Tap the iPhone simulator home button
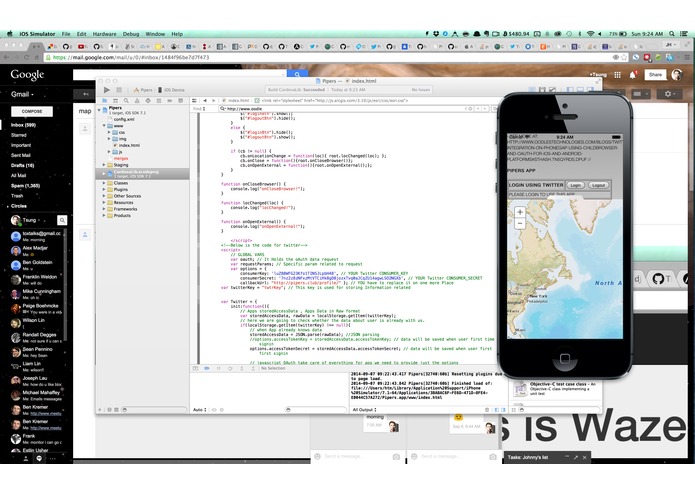Viewport: 695px width, 494px height. click(565, 358)
